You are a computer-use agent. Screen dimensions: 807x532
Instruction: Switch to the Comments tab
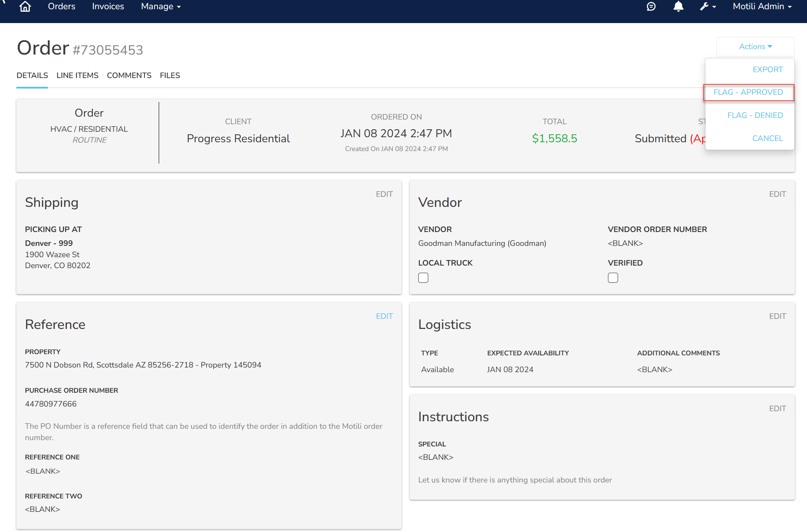point(129,76)
